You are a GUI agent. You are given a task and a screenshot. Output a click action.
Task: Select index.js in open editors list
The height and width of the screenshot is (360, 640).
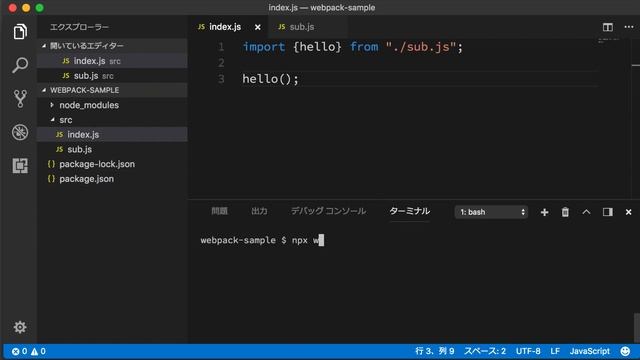112,61
